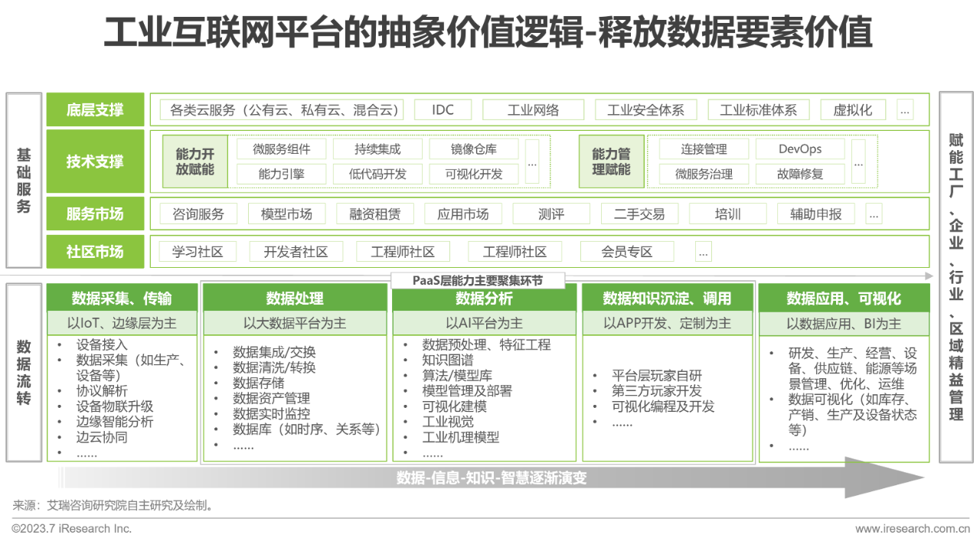Click the 学习社区 box
This screenshot has width=980, height=548.
pos(198,252)
